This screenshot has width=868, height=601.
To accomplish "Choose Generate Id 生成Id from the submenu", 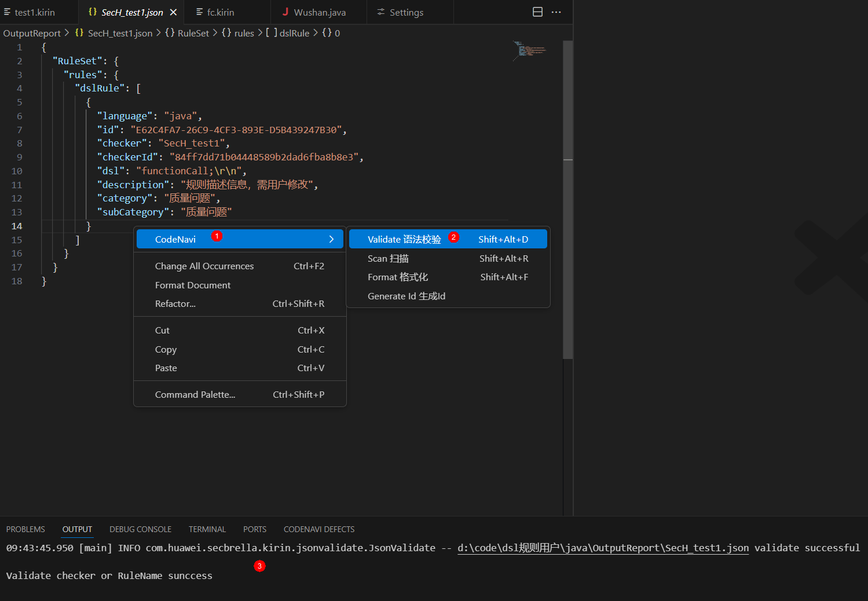I will (448, 296).
